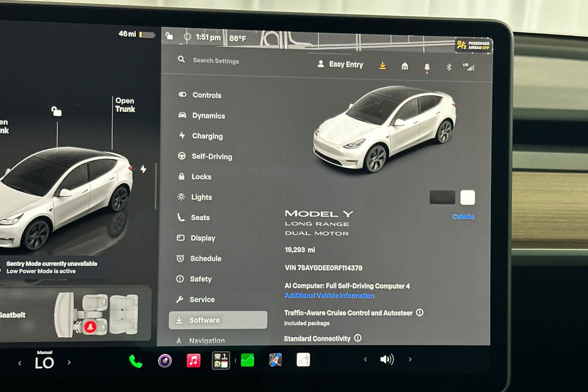Open Additional Vehicle Information link

pos(329,296)
